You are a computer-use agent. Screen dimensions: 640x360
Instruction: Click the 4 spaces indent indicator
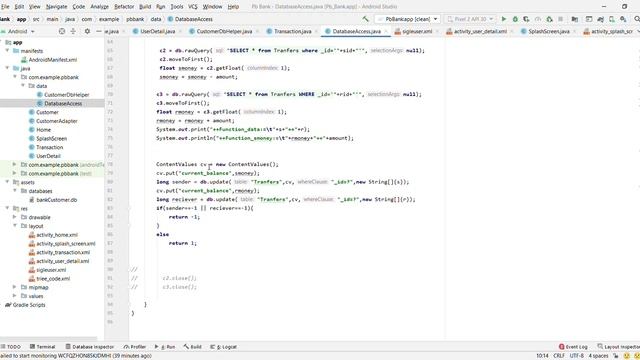click(x=598, y=356)
